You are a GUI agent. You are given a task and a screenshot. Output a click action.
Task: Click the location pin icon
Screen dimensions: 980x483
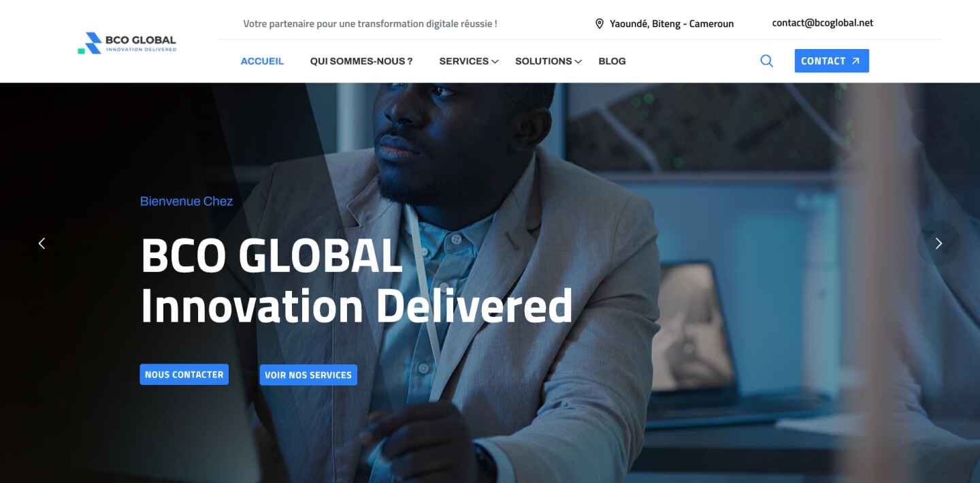(600, 24)
